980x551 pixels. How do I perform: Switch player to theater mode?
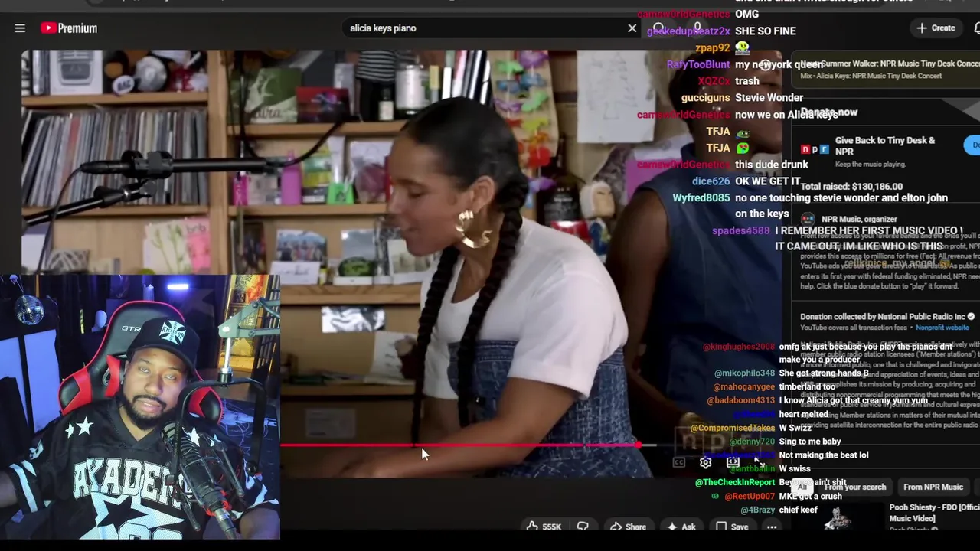pos(733,462)
